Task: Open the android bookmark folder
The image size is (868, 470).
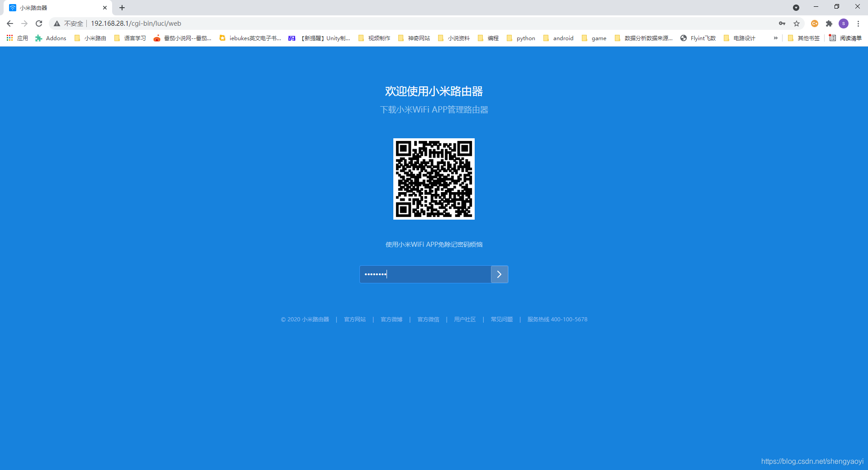Action: (558, 38)
